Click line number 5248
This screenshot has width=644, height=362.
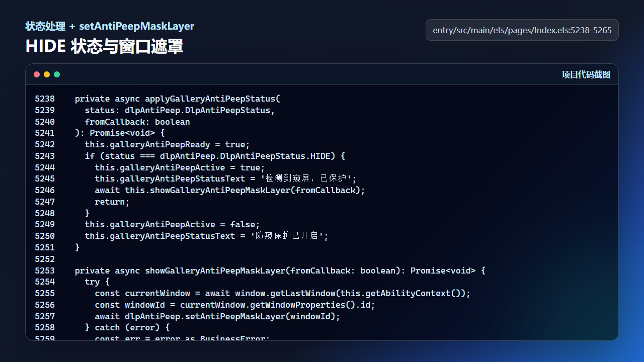pos(45,213)
